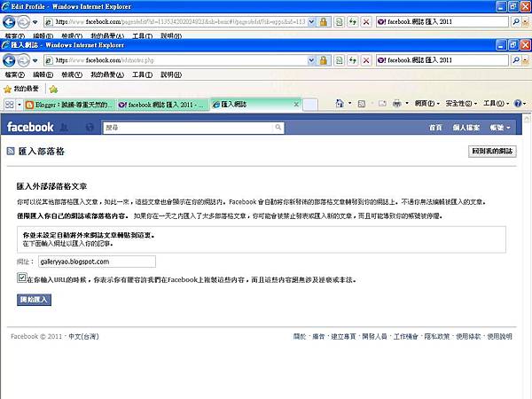Toggle URL permission agreement checkbox
The width and height of the screenshot is (532, 399).
pyautogui.click(x=21, y=278)
